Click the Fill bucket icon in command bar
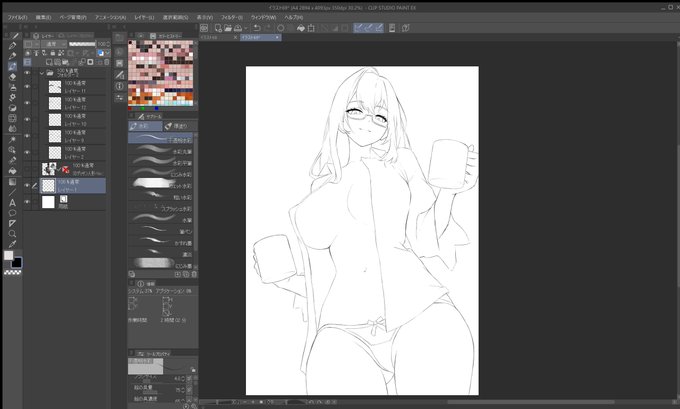 coord(301,28)
